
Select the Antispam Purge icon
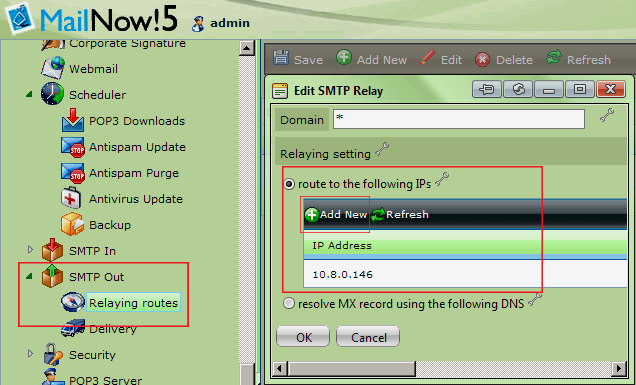point(73,173)
